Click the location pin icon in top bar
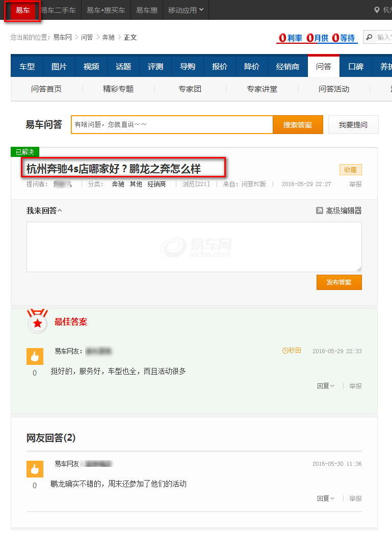Screen dimensions: 392x556 377,10
